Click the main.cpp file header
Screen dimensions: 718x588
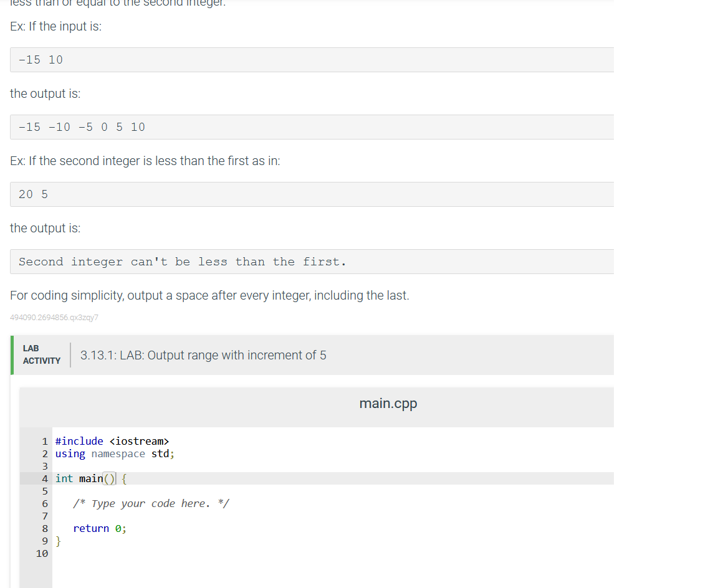pyautogui.click(x=388, y=403)
